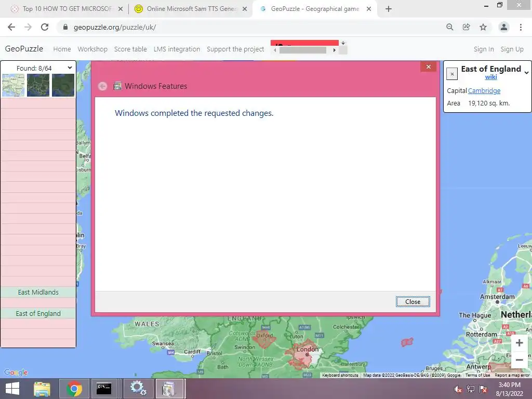The width and height of the screenshot is (532, 399).
Task: Zoom out the map with minus button
Action: [519, 360]
